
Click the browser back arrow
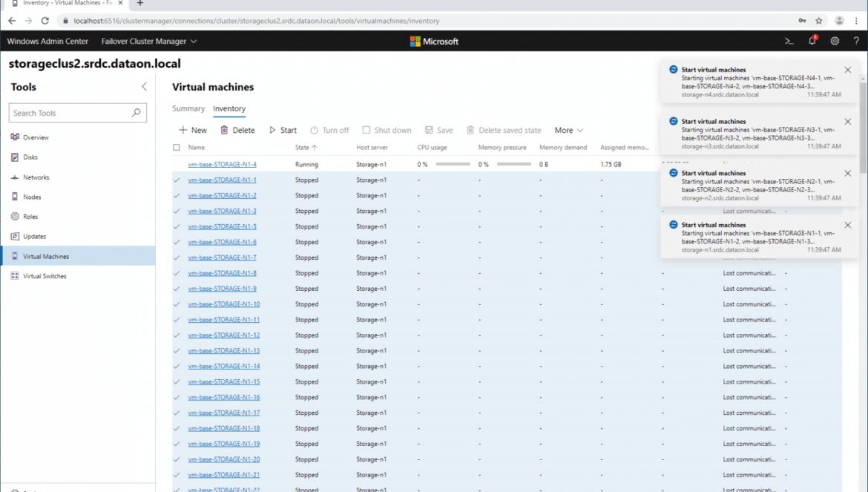coord(12,21)
